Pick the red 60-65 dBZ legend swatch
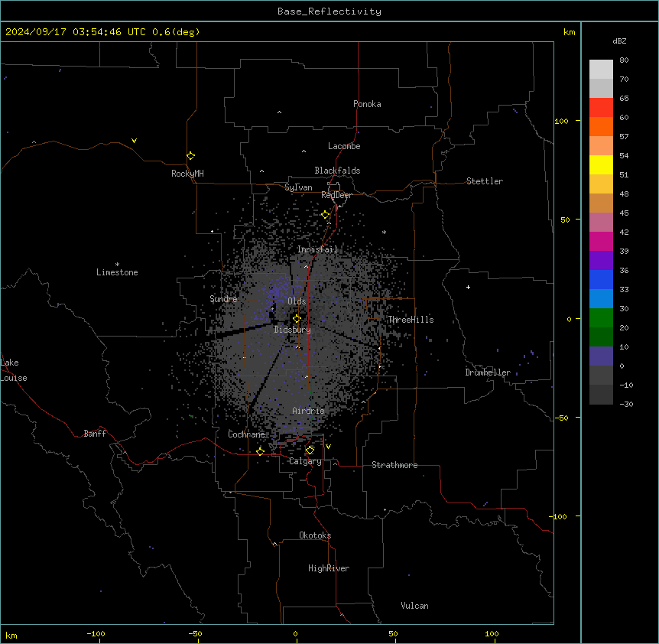 pyautogui.click(x=601, y=107)
